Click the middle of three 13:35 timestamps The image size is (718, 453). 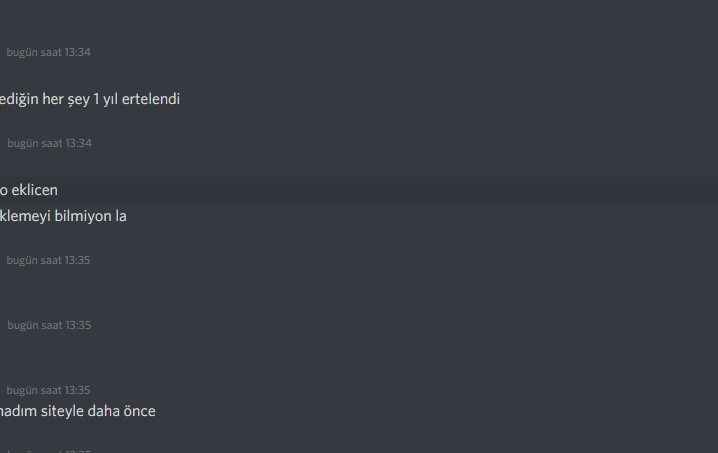(x=49, y=325)
